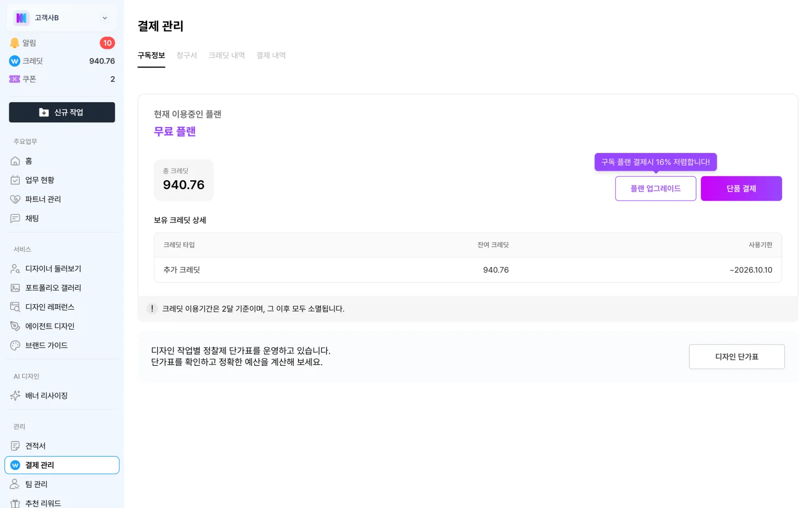Click the 구독 플랜 결제시 16% 저렴합니다 tooltip
Image resolution: width=812 pixels, height=508 pixels.
pos(656,162)
